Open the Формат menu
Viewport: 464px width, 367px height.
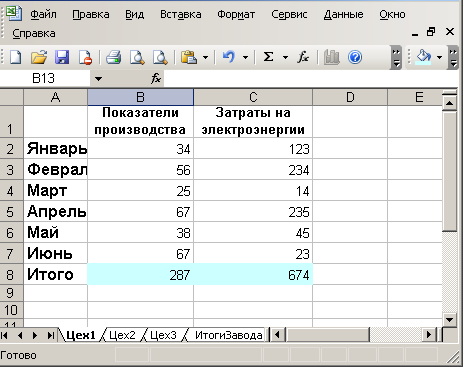236,14
